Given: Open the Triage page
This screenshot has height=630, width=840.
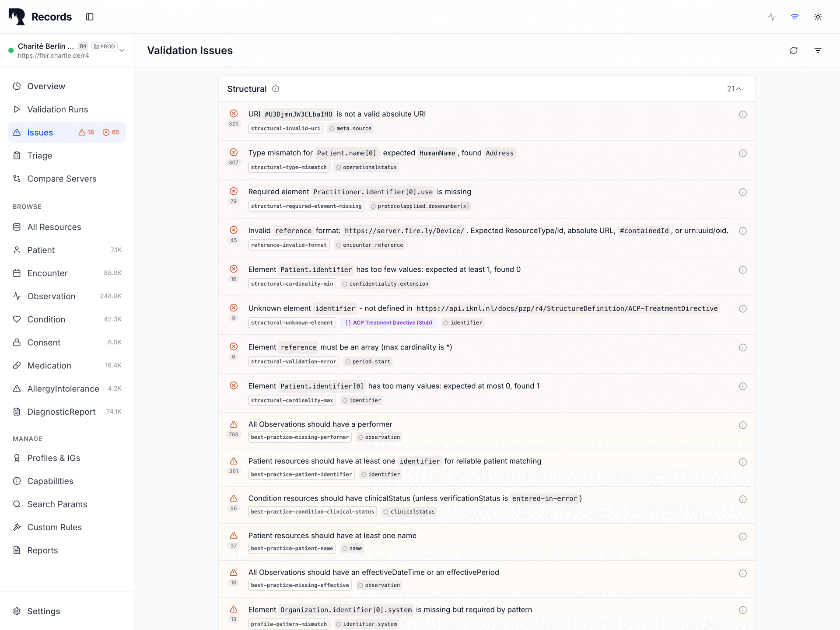Looking at the screenshot, I should pos(67,155).
